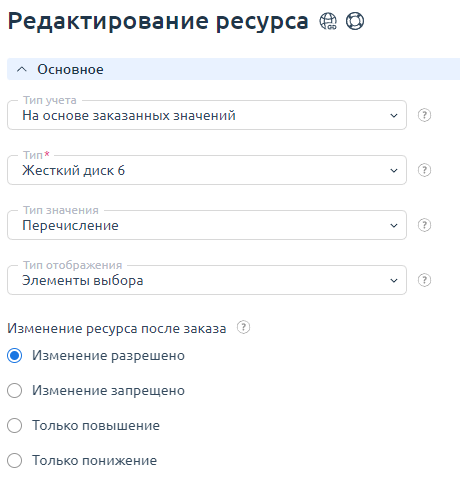Select the Изменение запрещено radio option
The height and width of the screenshot is (478, 460).
[15, 390]
